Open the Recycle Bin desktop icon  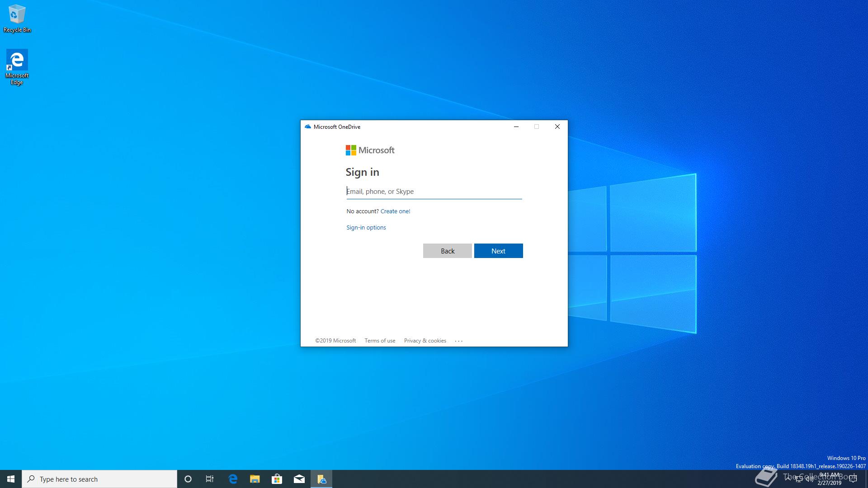coord(17,19)
